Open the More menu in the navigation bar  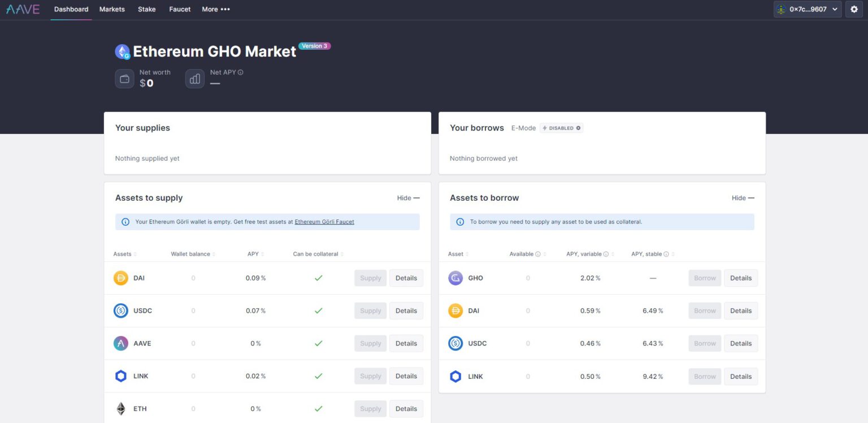click(x=216, y=9)
